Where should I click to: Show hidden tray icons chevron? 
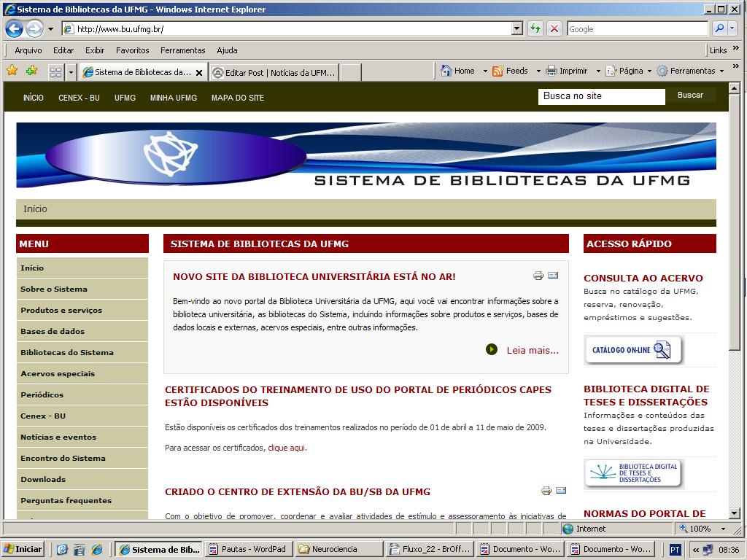pos(696,550)
